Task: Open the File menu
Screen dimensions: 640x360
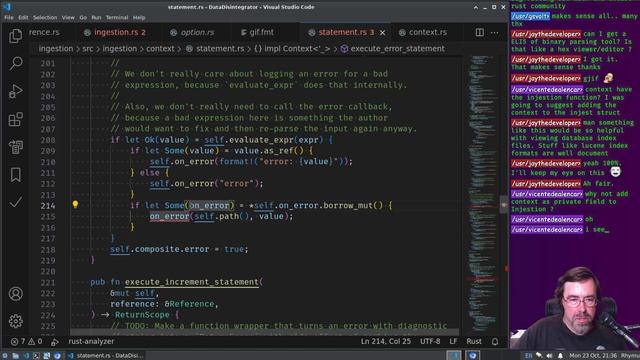Action: pyautogui.click(x=9, y=18)
